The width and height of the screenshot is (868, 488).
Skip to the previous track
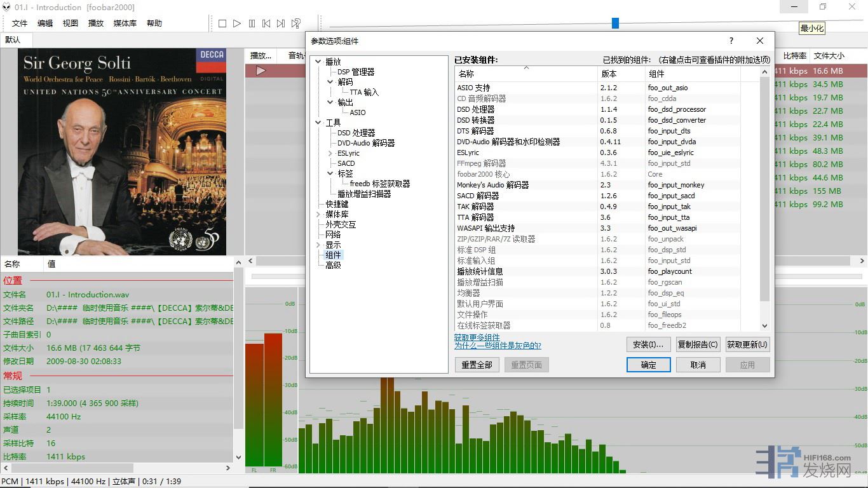266,24
